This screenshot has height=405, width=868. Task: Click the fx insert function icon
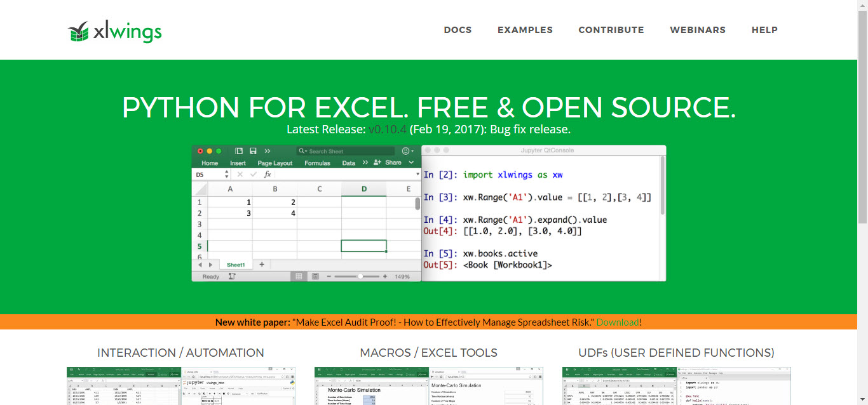(268, 174)
